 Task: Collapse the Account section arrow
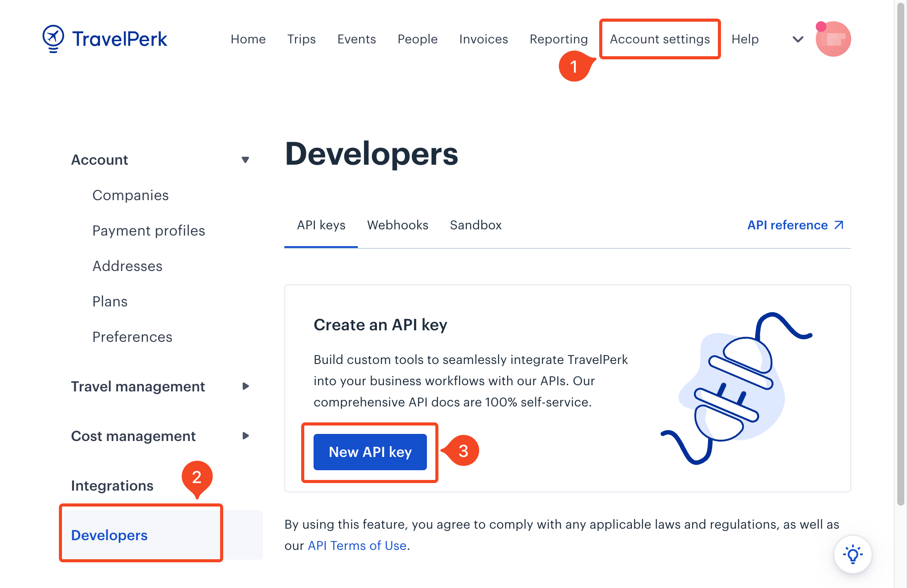(245, 160)
